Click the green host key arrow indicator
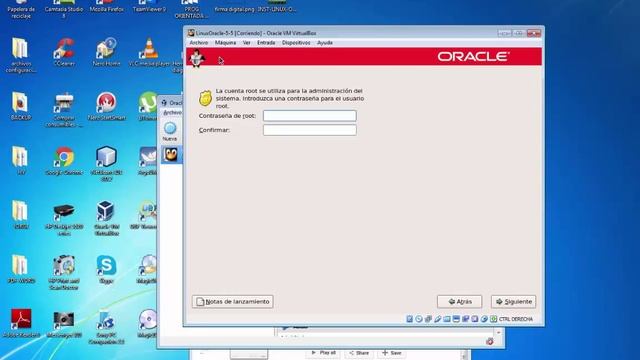 pos(493,319)
